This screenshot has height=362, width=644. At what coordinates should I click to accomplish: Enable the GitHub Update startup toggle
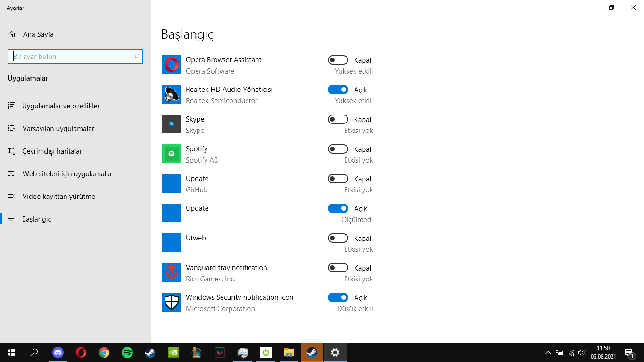coord(338,179)
